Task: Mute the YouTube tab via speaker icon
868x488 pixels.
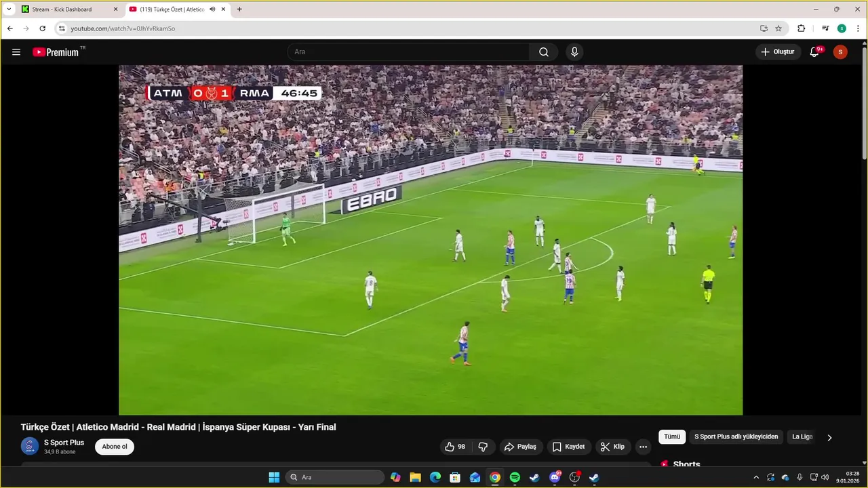Action: (212, 9)
